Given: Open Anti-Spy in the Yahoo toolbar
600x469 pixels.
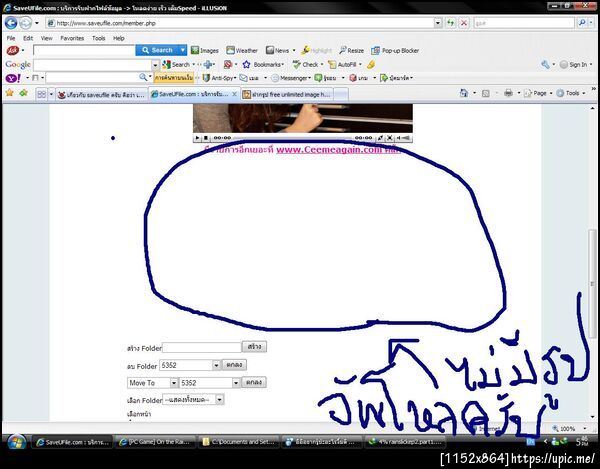Looking at the screenshot, I should (218, 78).
